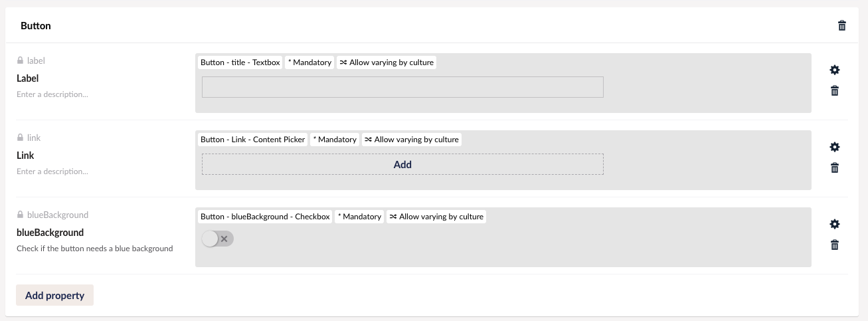Delete the Button group via trash icon
The image size is (868, 321).
842,26
